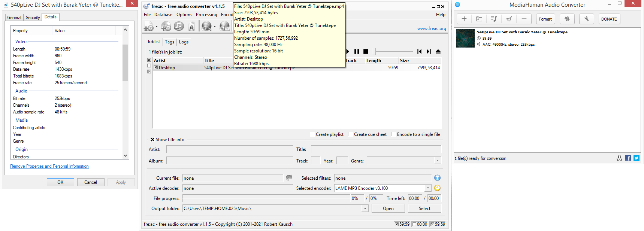Click Remove Properties and Personal Information link
The width and height of the screenshot is (644, 231).
[x=49, y=166]
